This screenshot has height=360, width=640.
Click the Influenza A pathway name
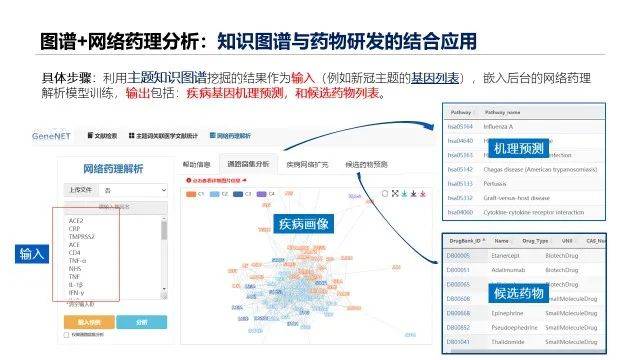(x=498, y=127)
